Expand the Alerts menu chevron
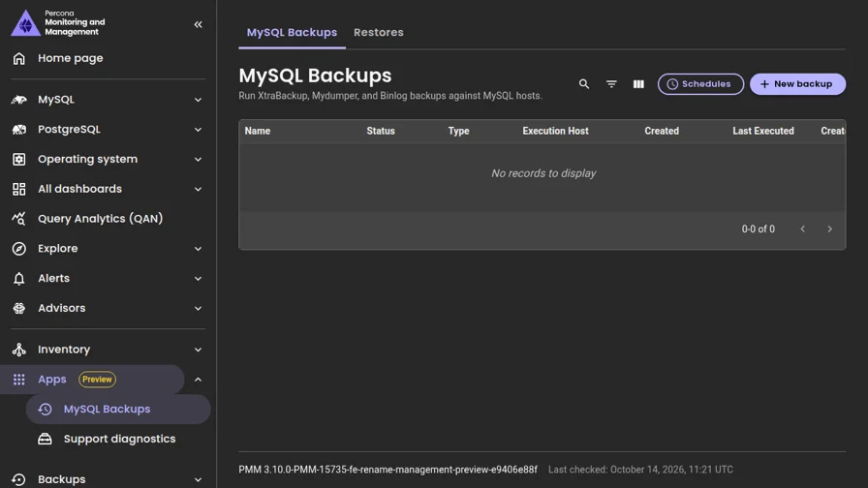 [x=198, y=278]
